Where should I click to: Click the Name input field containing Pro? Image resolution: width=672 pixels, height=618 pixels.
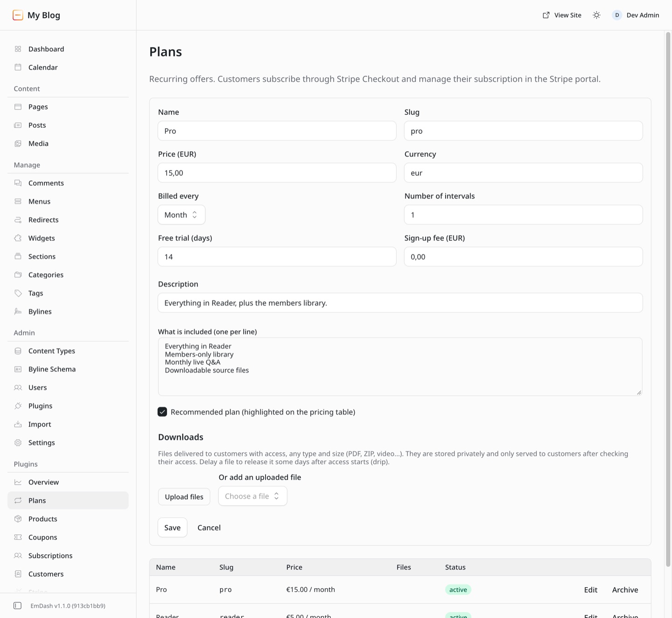click(277, 131)
